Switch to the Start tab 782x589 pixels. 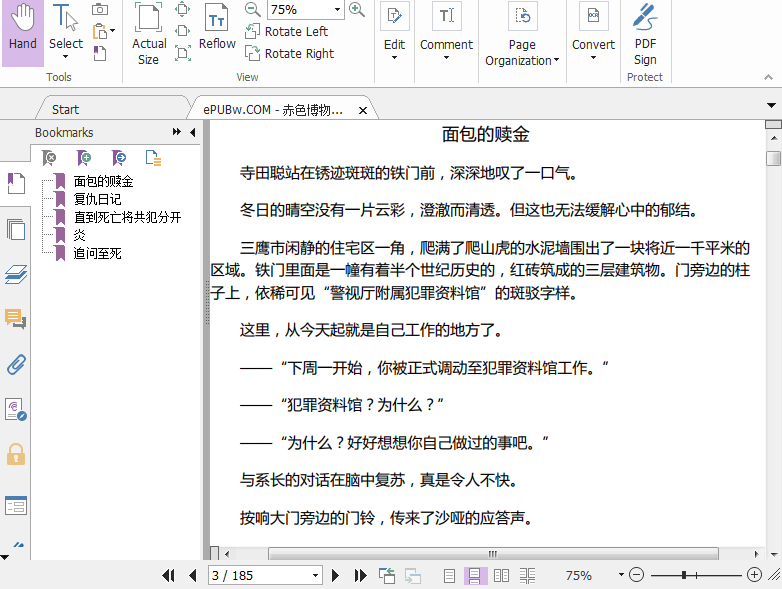65,109
